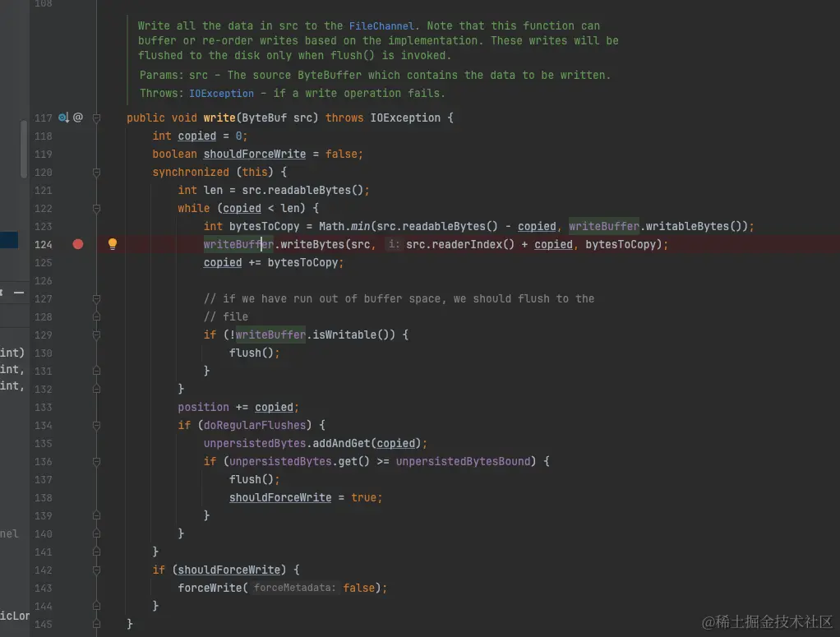Click the implemented-method gutter icon at line 117
This screenshot has width=840, height=637.
[x=63, y=118]
